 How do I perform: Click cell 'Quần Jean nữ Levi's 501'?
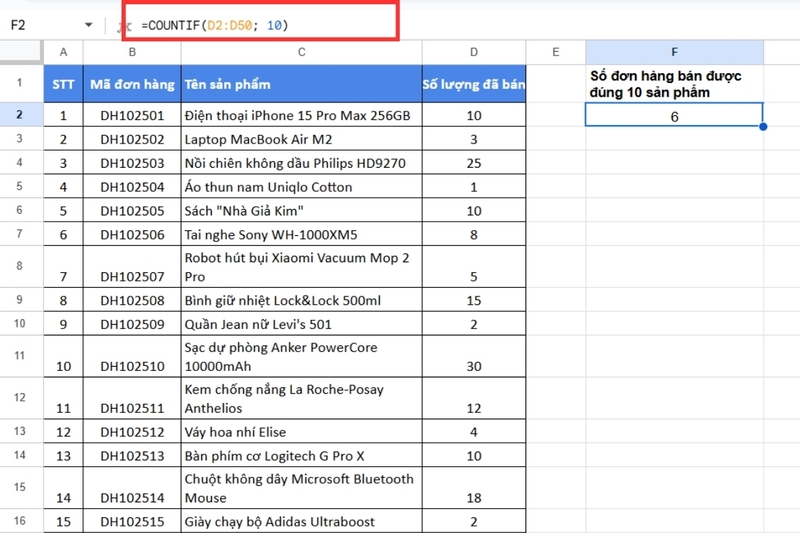(302, 324)
